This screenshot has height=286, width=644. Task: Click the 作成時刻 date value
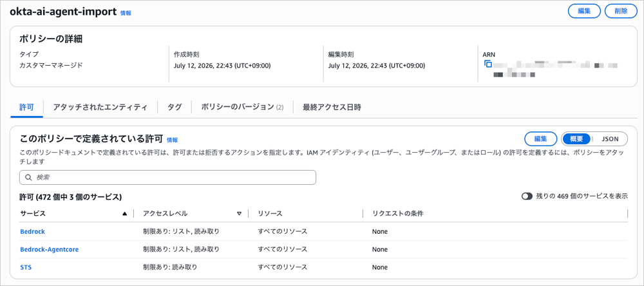222,65
